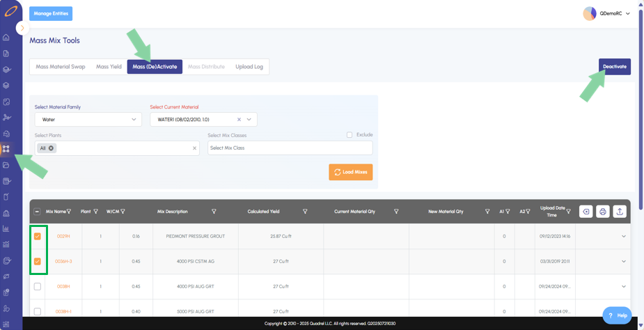The width and height of the screenshot is (644, 330).
Task: Filter the A2 column
Action: [x=528, y=211]
